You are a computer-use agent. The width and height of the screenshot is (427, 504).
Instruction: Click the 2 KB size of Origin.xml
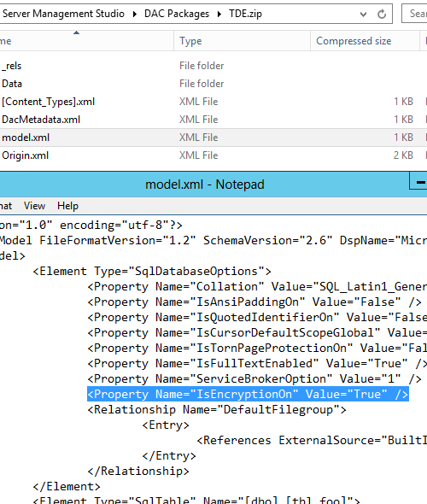click(403, 155)
